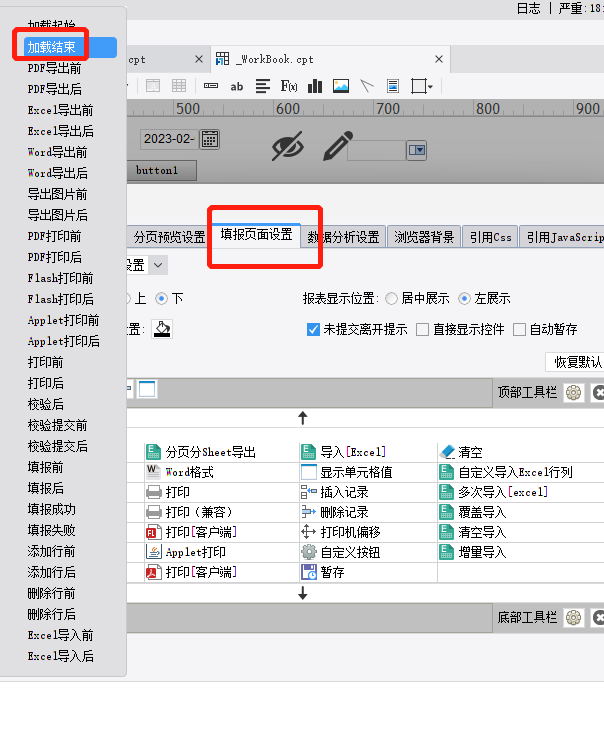Select the 导入[Excel] tool item
This screenshot has width=604, height=741.
344,452
